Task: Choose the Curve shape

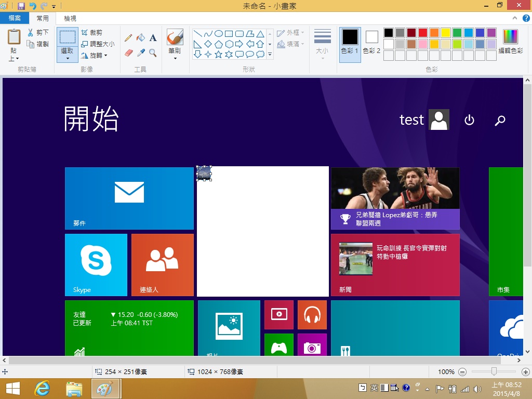Action: click(208, 34)
